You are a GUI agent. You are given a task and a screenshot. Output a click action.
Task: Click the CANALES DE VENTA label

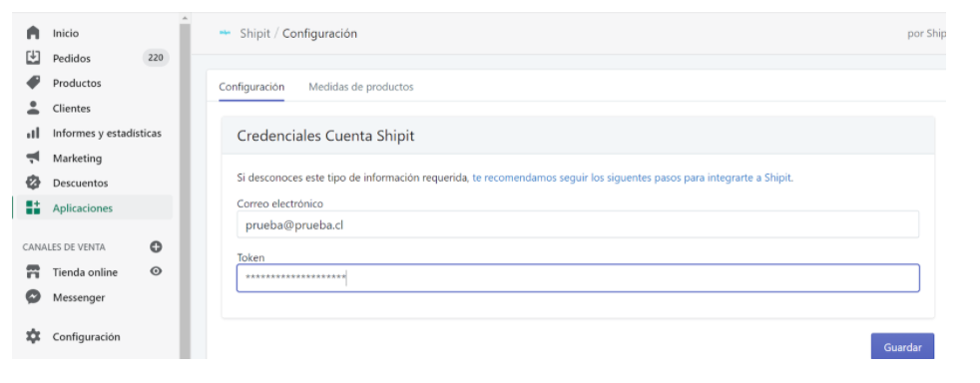tap(64, 247)
